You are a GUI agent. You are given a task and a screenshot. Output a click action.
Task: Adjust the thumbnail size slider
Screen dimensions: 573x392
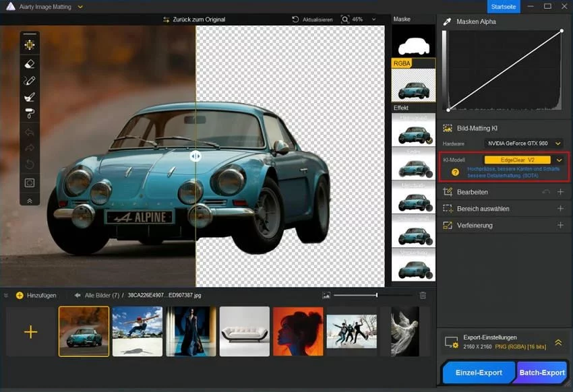pos(376,295)
